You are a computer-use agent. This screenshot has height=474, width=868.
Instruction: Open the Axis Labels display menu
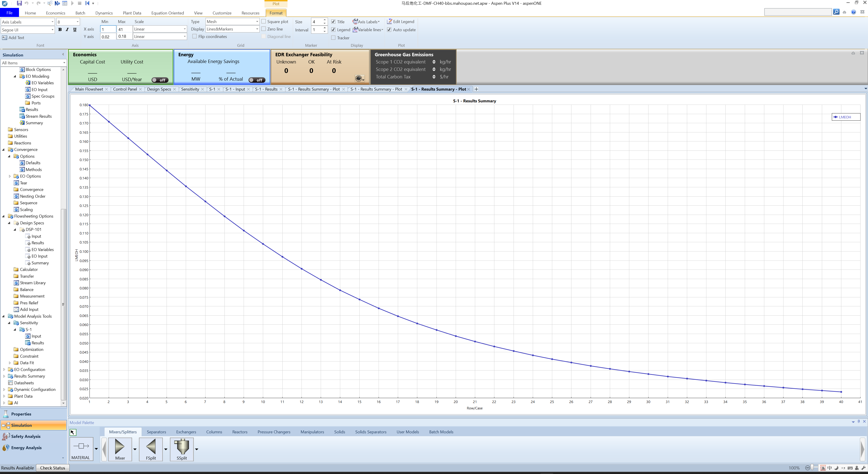pyautogui.click(x=366, y=21)
